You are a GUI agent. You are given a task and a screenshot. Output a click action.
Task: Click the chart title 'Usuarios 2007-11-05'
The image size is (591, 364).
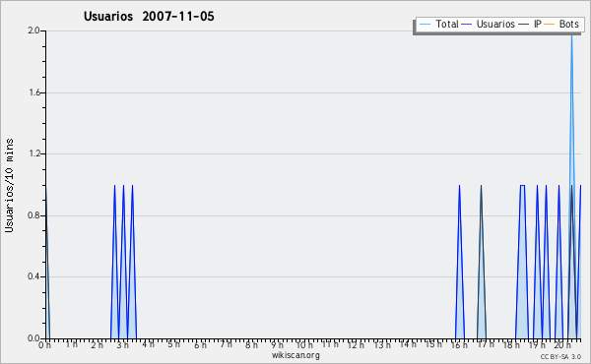[x=149, y=17]
